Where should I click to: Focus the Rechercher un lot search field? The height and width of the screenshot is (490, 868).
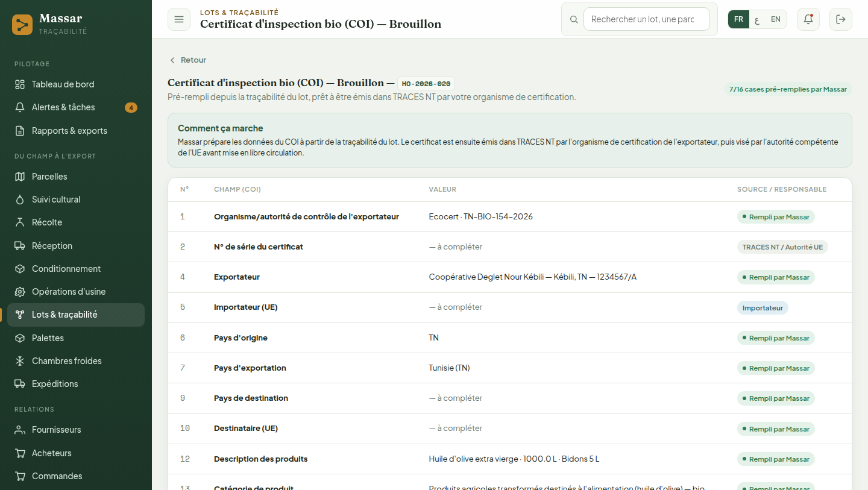[647, 19]
